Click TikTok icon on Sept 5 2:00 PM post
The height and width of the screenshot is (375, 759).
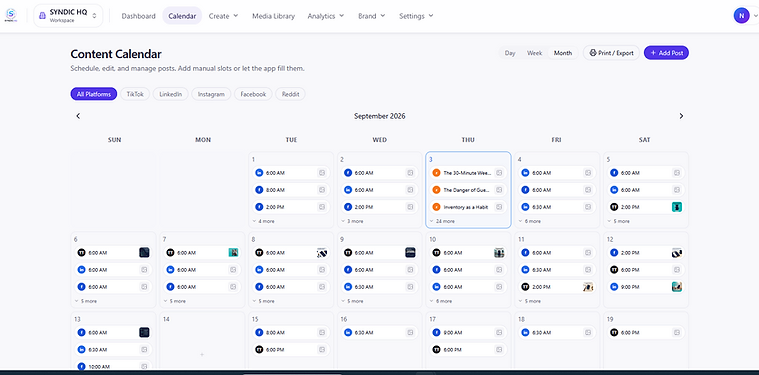(613, 207)
